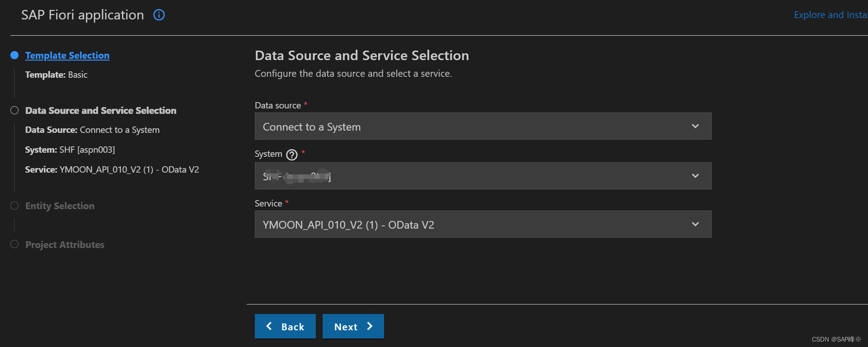This screenshot has height=347, width=868.
Task: Click the info icon beside SAP Fiori application
Action: (x=159, y=15)
